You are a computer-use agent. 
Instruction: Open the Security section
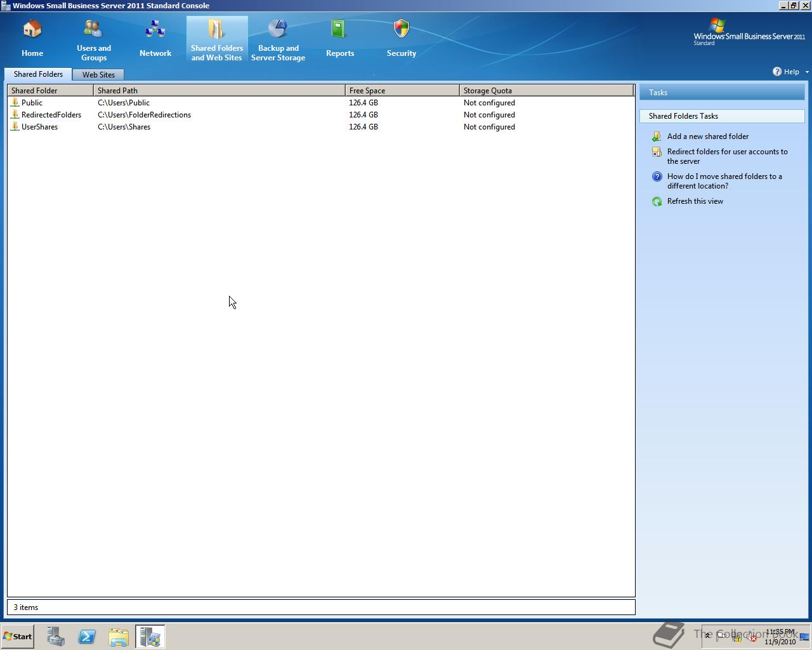pyautogui.click(x=402, y=39)
